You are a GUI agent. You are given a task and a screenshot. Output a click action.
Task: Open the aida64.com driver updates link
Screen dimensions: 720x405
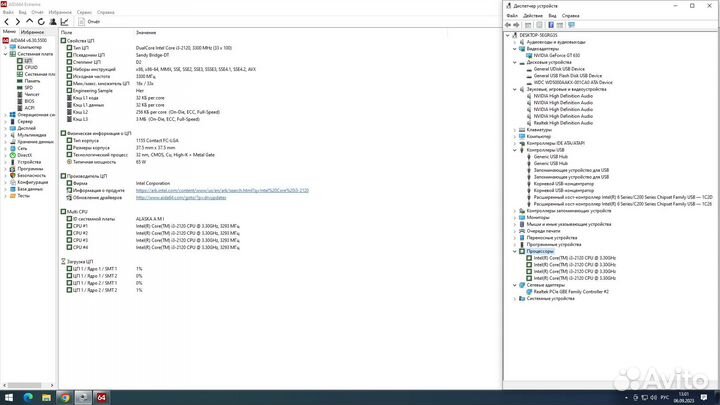click(x=181, y=197)
